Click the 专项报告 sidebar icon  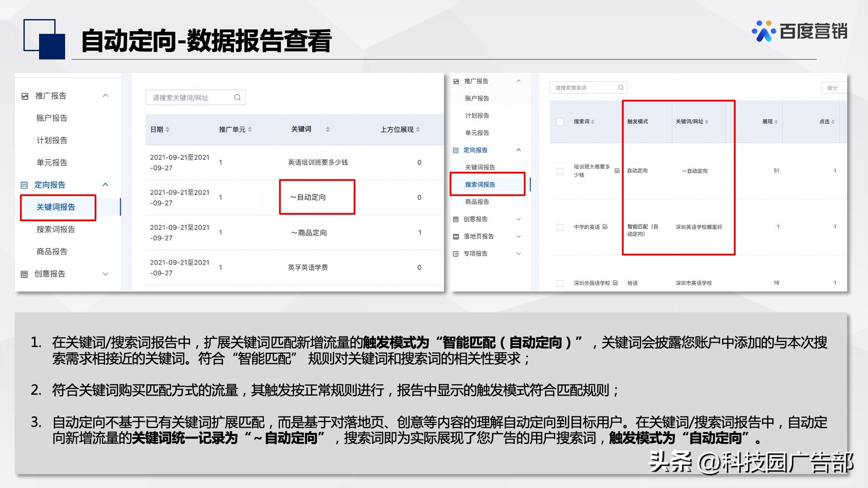[x=456, y=254]
